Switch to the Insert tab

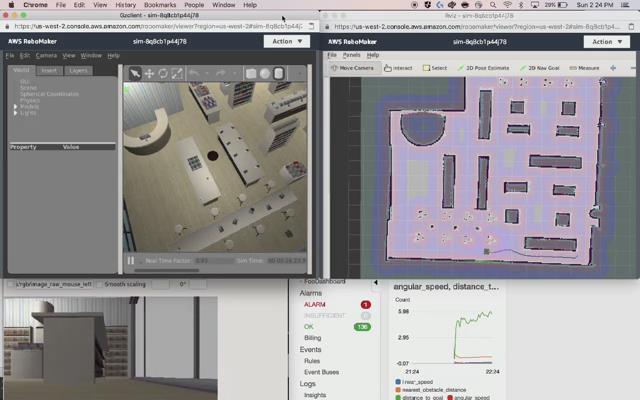coord(48,71)
